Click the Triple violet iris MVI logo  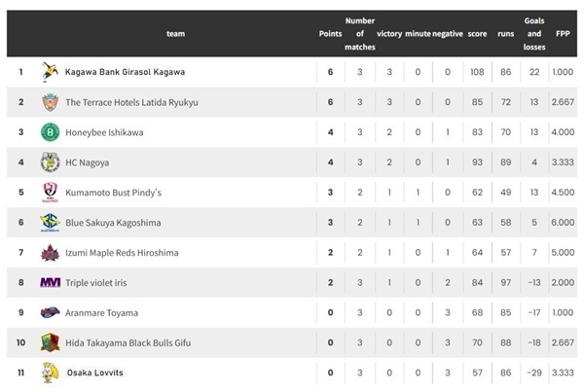pos(50,282)
